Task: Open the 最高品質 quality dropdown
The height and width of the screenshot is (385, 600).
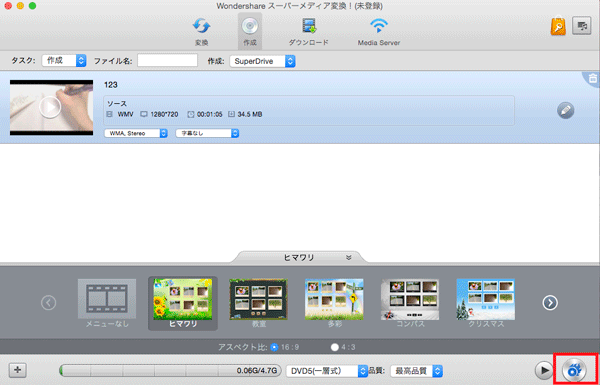Action: tap(417, 370)
